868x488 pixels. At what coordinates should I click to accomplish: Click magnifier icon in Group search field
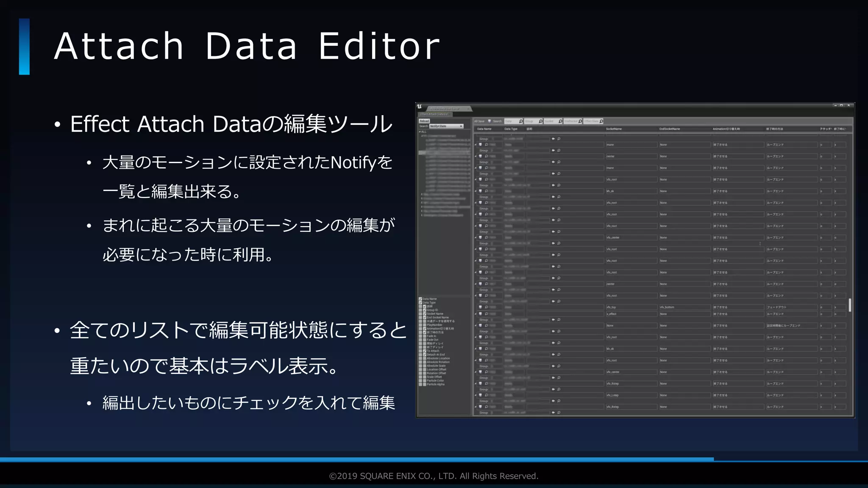click(540, 121)
